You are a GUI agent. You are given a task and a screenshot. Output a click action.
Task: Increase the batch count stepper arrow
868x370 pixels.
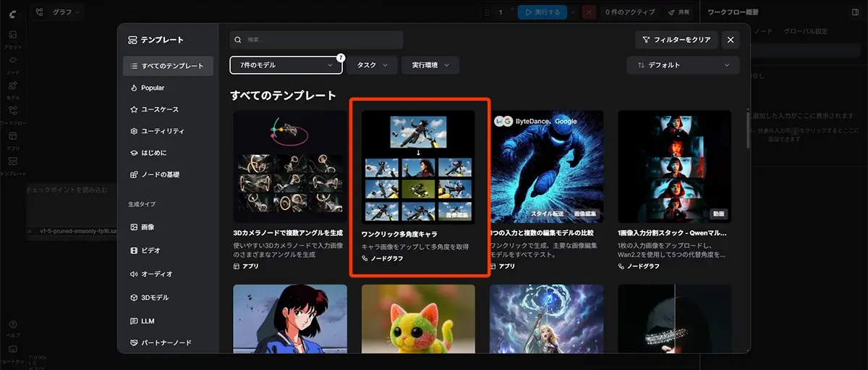[x=513, y=9]
